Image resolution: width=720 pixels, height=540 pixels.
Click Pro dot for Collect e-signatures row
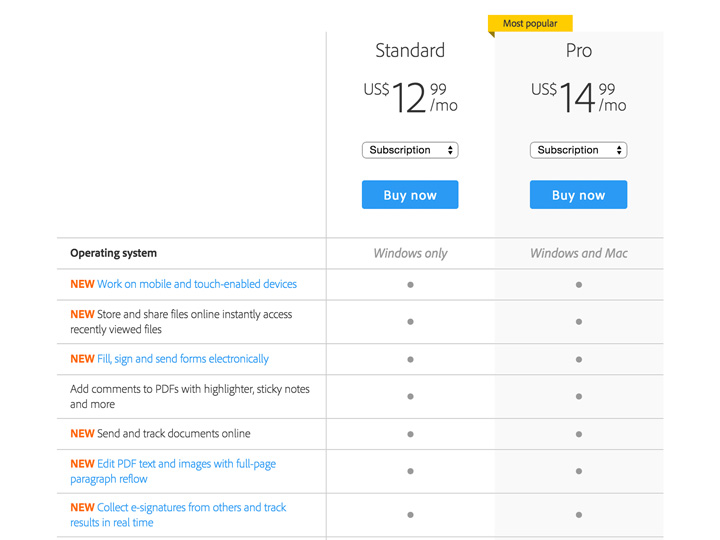tap(579, 515)
